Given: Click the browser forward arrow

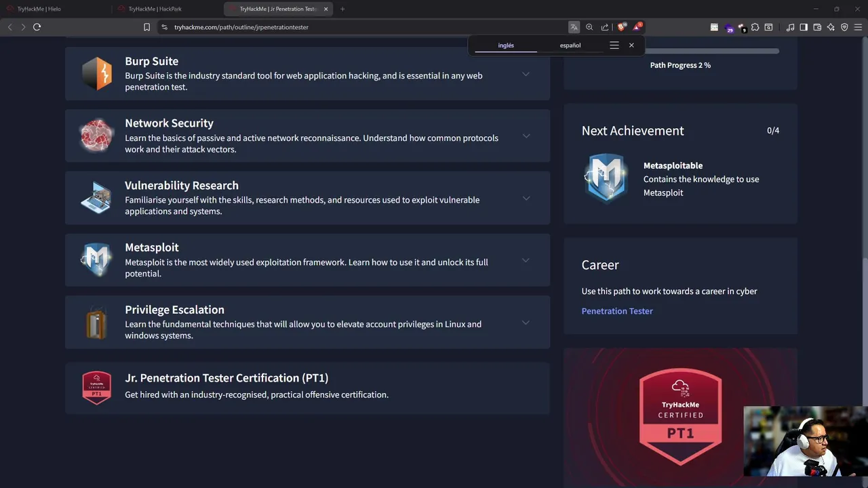Looking at the screenshot, I should 23,27.
